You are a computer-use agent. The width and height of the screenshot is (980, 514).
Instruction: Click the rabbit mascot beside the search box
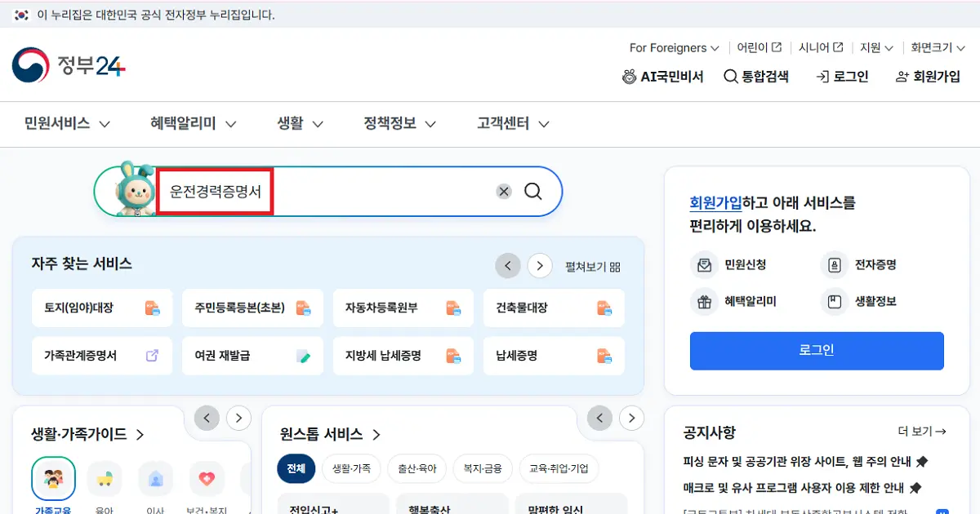[x=134, y=188]
